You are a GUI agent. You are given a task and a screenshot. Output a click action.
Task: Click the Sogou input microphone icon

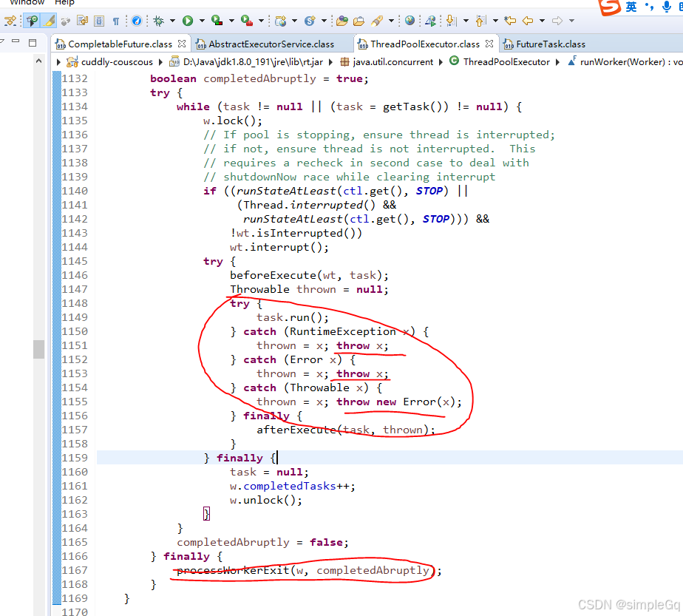point(667,7)
